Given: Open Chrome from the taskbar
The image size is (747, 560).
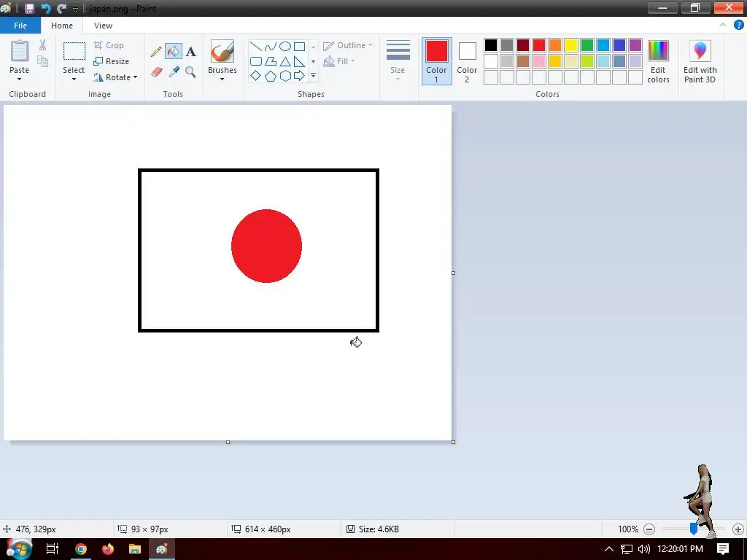Looking at the screenshot, I should tap(81, 549).
